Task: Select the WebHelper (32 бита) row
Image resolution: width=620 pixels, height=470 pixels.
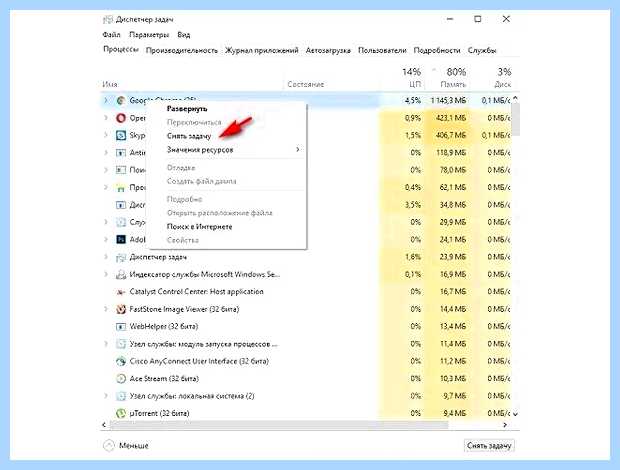Action: (306, 327)
